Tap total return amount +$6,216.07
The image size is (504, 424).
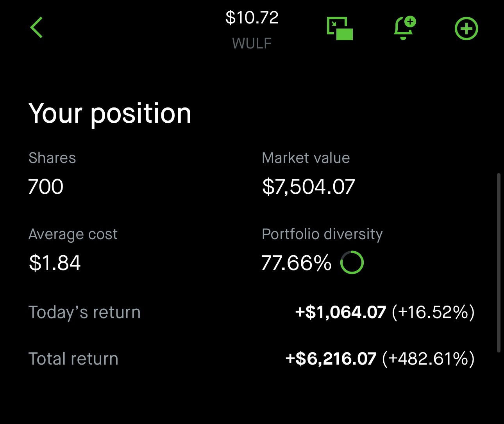tap(331, 359)
